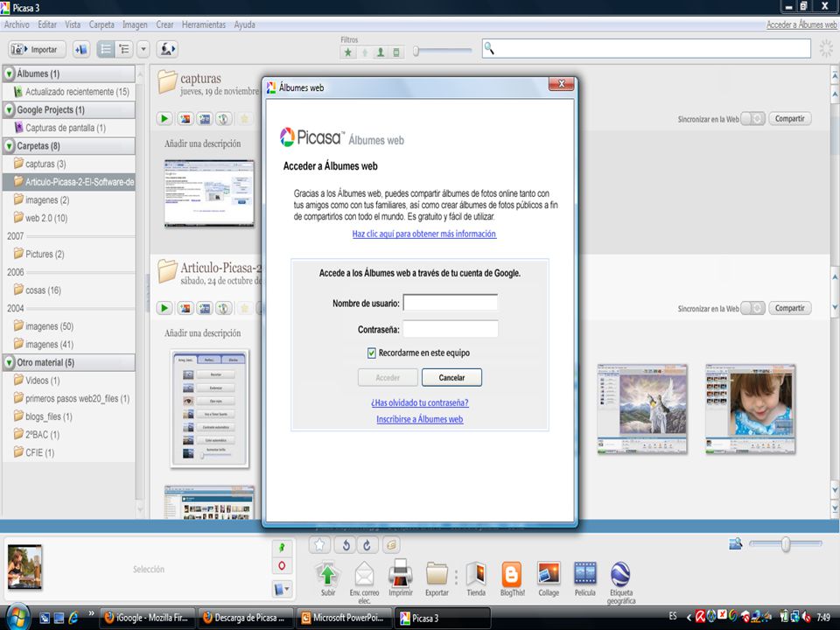This screenshot has width=840, height=630.
Task: Toggle starred photos filter
Action: point(348,52)
